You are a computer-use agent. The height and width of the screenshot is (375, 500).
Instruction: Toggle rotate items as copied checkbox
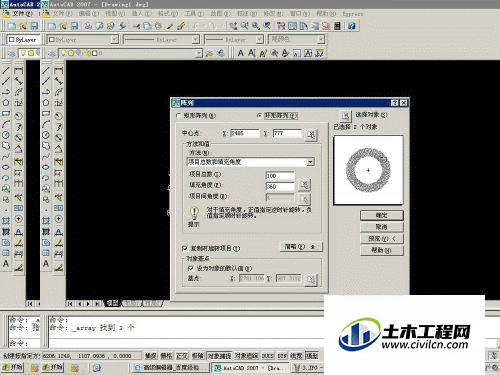[185, 248]
